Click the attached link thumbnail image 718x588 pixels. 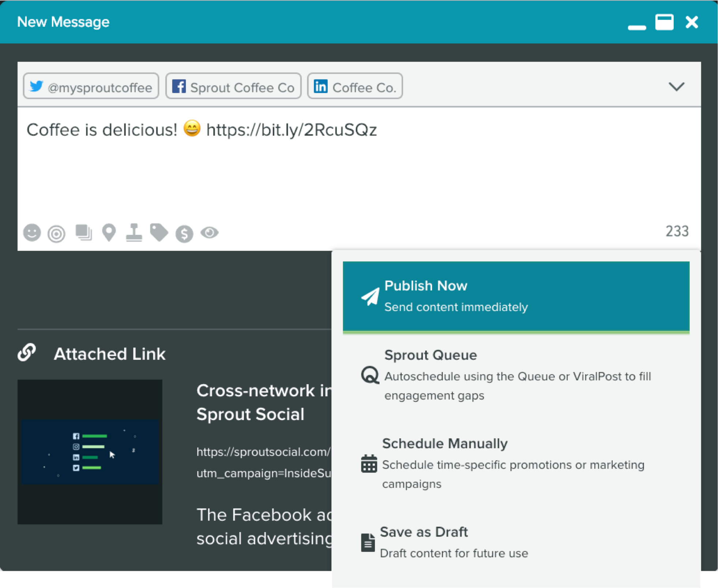coord(90,452)
